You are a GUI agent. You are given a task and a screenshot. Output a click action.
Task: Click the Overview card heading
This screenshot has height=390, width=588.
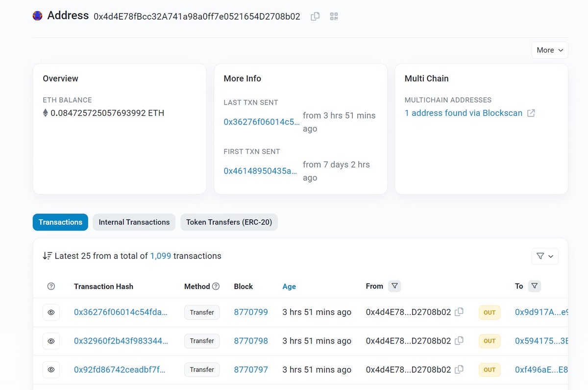coord(60,78)
